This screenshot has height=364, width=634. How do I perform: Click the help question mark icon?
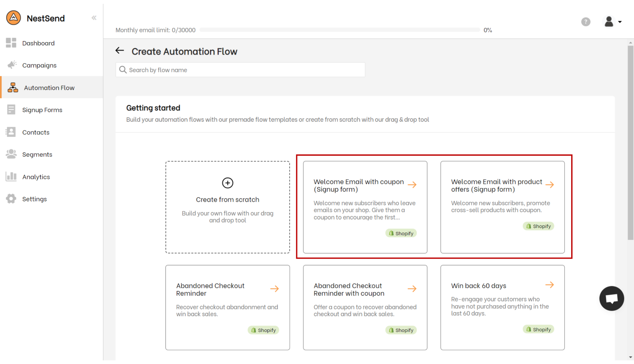point(585,22)
